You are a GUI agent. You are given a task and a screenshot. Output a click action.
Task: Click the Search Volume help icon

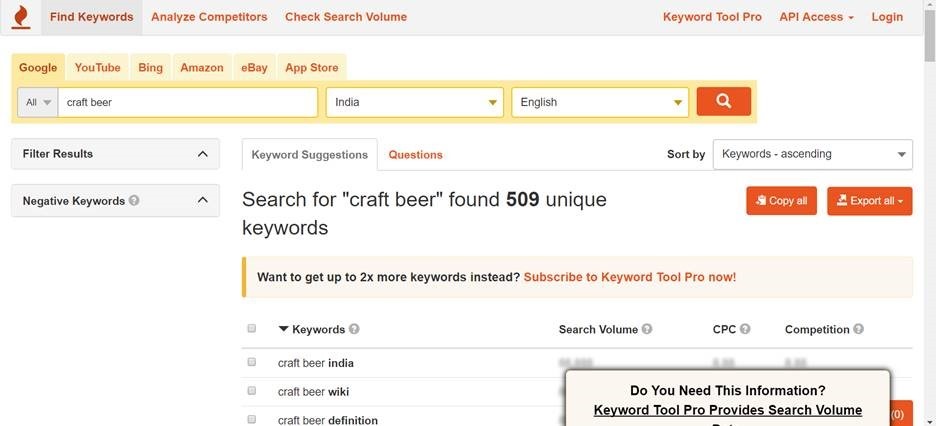pyautogui.click(x=647, y=329)
